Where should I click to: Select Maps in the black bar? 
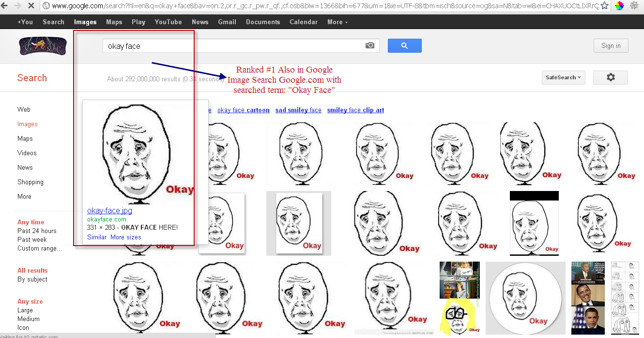pyautogui.click(x=114, y=22)
